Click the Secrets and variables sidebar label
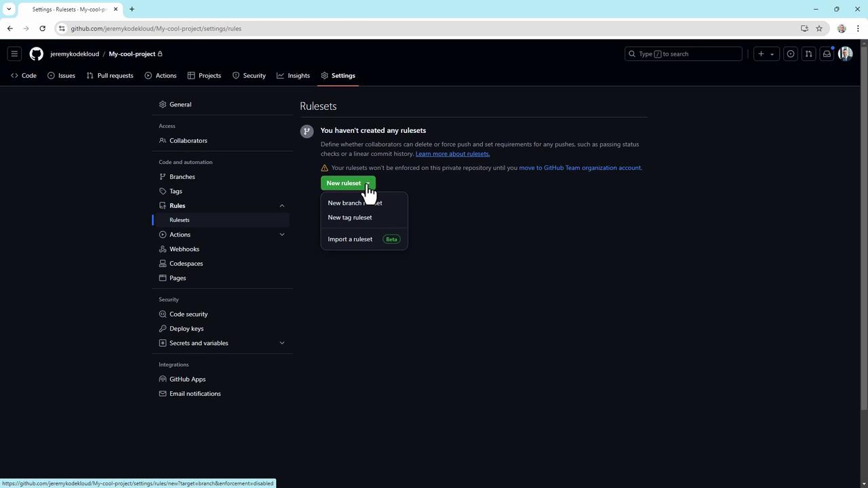The width and height of the screenshot is (868, 488). point(199,343)
